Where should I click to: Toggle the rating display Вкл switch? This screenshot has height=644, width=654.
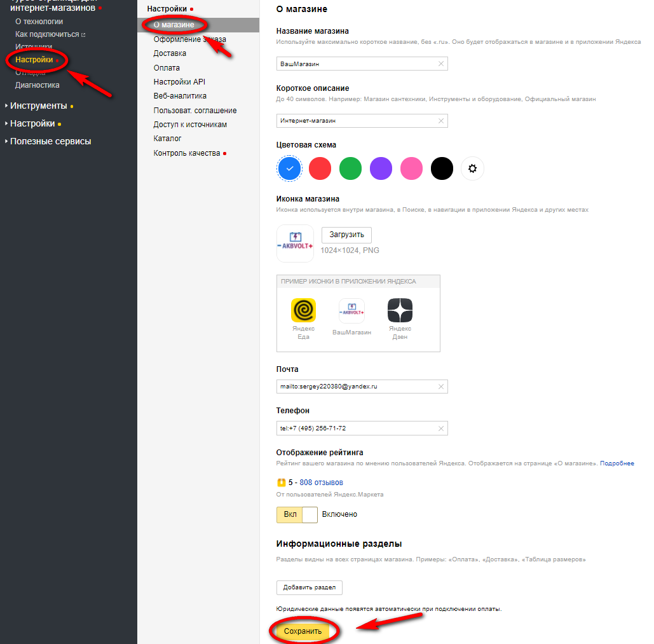(x=297, y=515)
